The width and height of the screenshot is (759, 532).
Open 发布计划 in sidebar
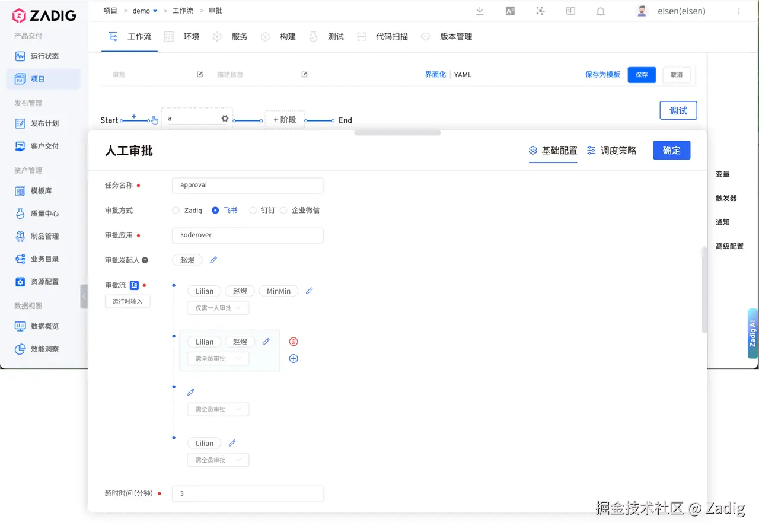pyautogui.click(x=43, y=123)
